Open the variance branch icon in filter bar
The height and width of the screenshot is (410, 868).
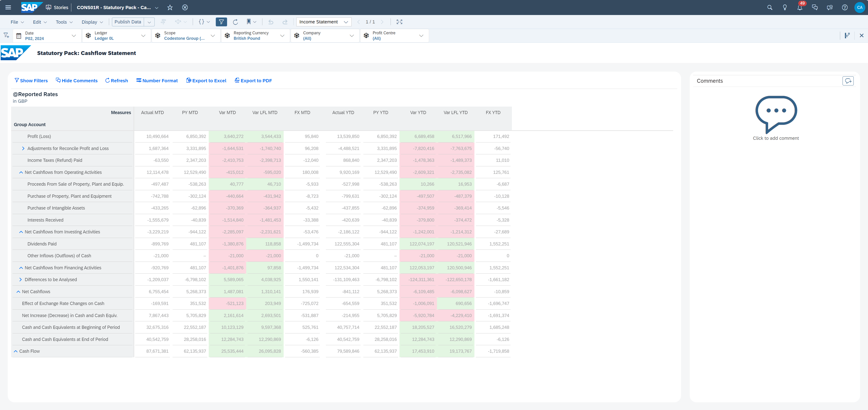tap(847, 35)
